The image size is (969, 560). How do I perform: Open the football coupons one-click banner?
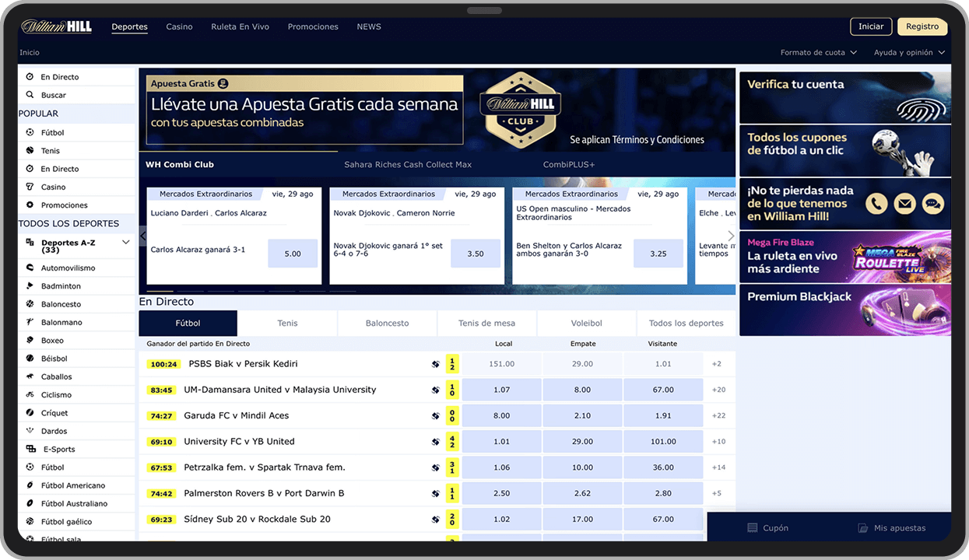[845, 151]
